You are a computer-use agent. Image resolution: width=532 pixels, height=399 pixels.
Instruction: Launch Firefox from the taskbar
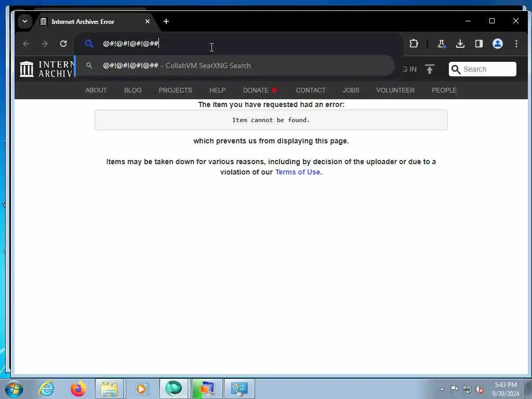pyautogui.click(x=78, y=389)
